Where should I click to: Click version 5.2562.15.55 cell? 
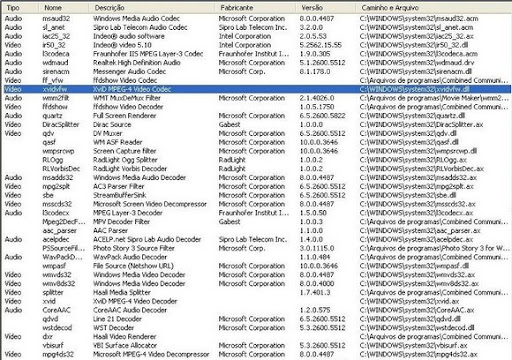(320, 45)
